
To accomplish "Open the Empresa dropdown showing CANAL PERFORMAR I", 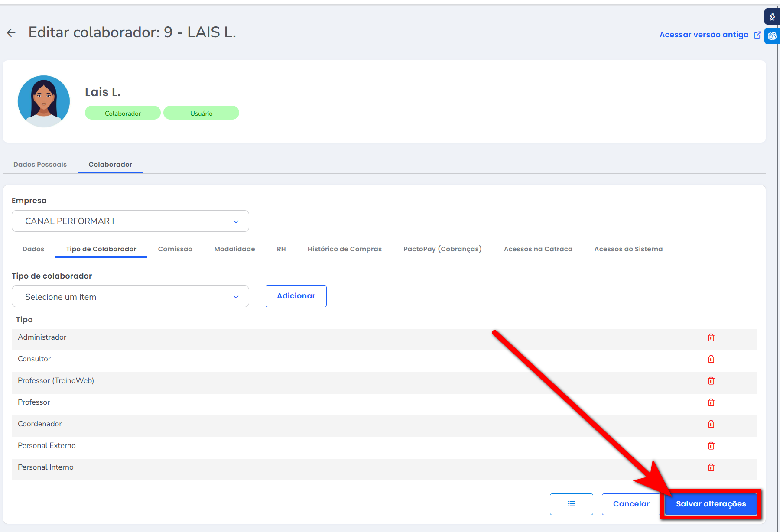I will coord(130,221).
